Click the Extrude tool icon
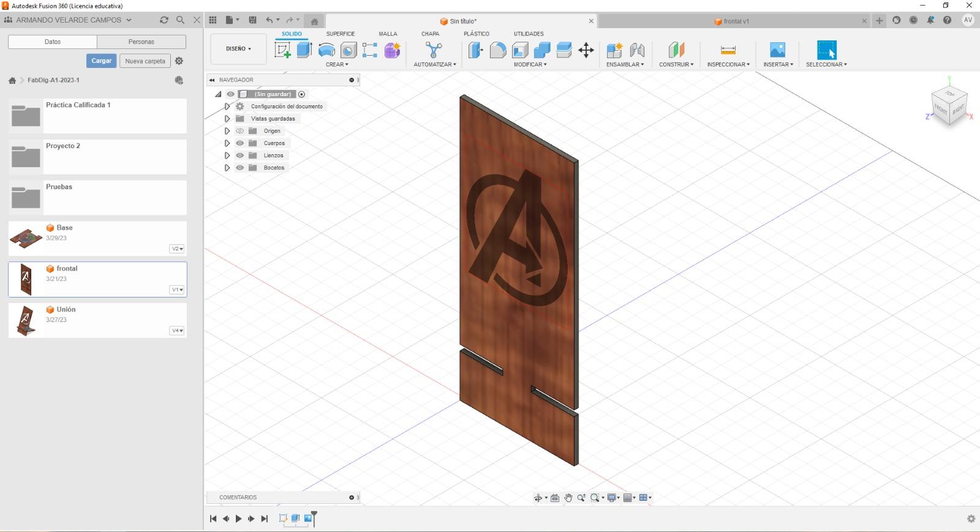The height and width of the screenshot is (532, 980). 304,50
